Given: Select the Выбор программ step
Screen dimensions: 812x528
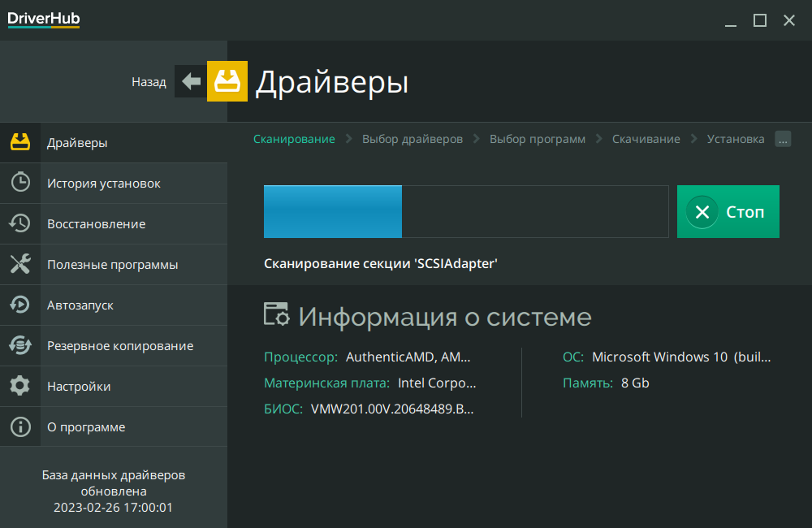Looking at the screenshot, I should pyautogui.click(x=538, y=139).
